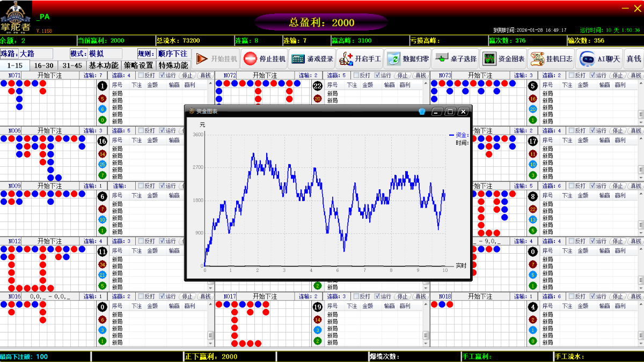The height and width of the screenshot is (362, 644).
Task: Open the 珠路 大路 dropdown
Action: (35, 54)
